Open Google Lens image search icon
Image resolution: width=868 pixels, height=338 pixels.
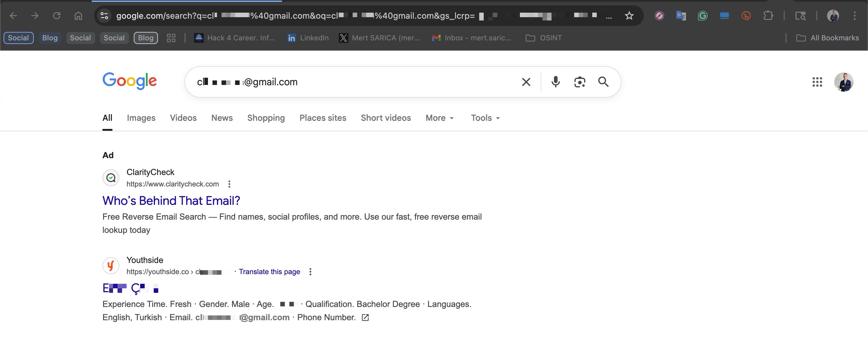[579, 82]
